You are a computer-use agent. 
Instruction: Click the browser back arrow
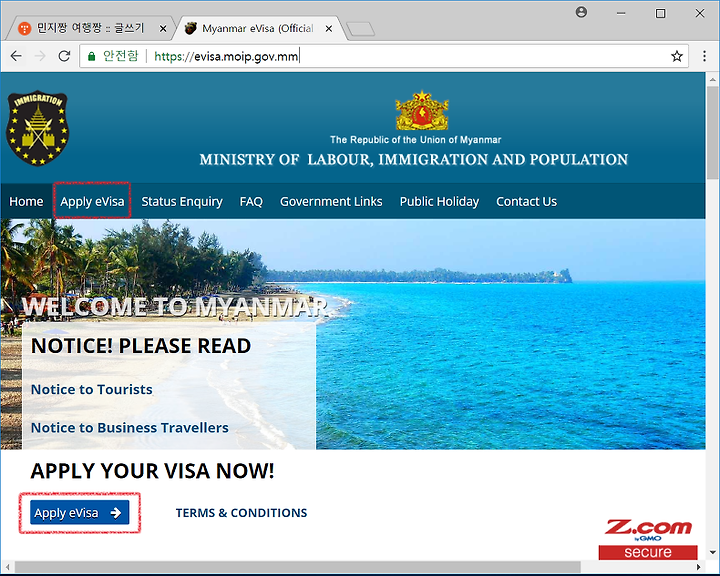pyautogui.click(x=16, y=56)
